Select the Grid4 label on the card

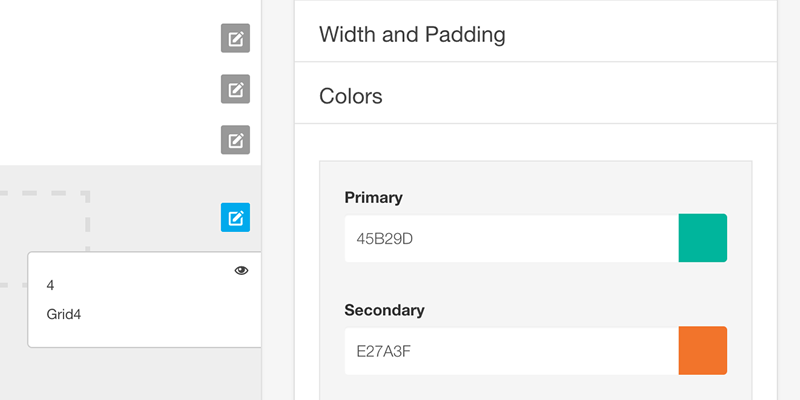(62, 314)
